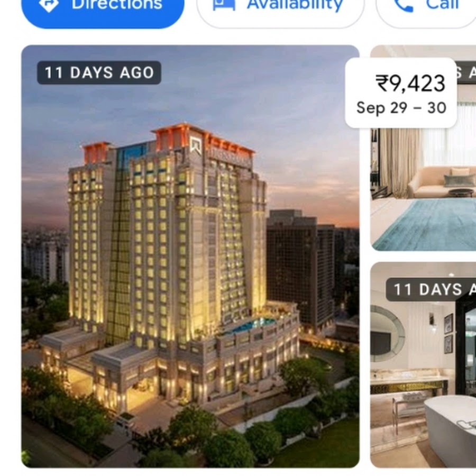Click the Call button text
Image resolution: width=476 pixels, height=476 pixels.
tap(442, 5)
